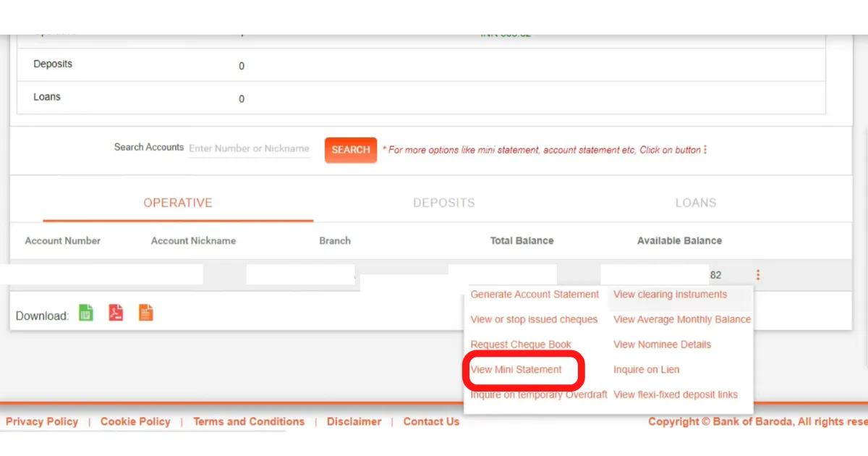Viewport: 868px width, 456px height.
Task: Switch to the DEPOSITS tab
Action: [x=444, y=203]
